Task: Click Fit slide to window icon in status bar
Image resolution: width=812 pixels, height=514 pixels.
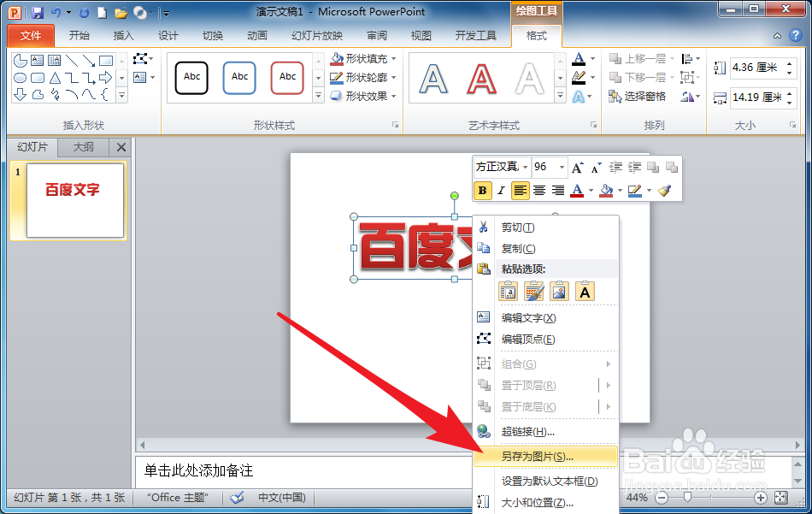Action: [x=781, y=498]
